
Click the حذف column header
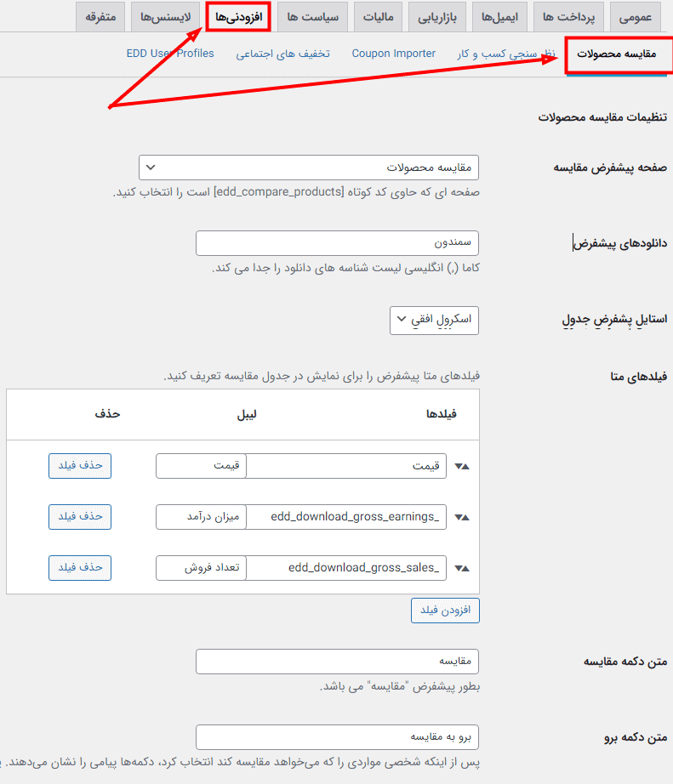107,414
